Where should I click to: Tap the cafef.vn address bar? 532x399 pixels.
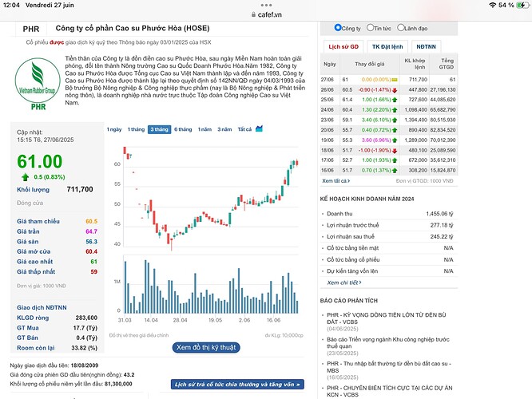[x=266, y=14]
